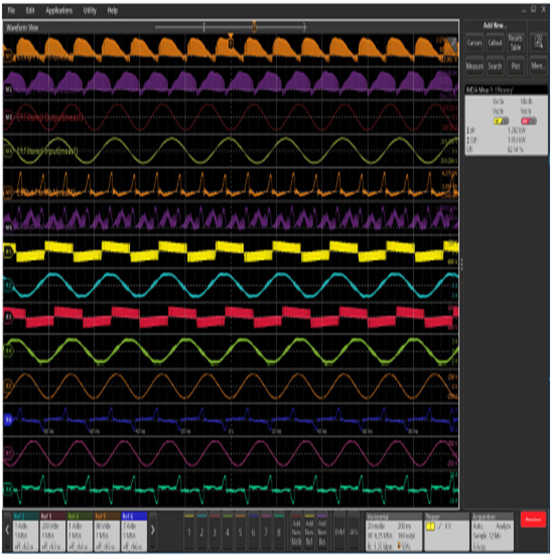
Task: Turn on channel 8
Action: [279, 532]
